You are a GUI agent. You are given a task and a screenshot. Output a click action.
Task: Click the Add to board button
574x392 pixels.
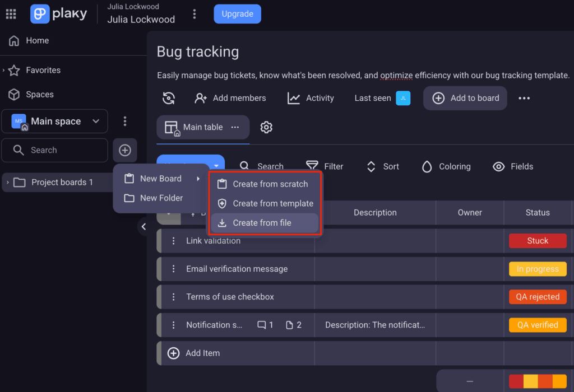(465, 98)
